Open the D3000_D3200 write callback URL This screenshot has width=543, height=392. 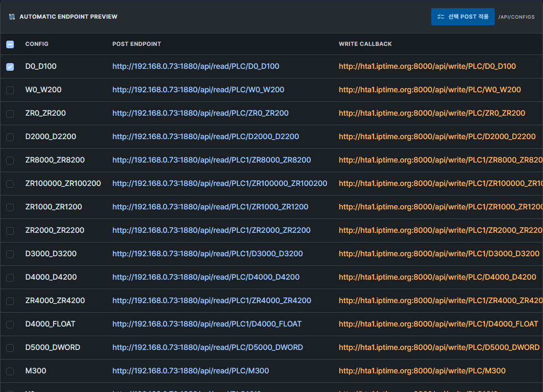click(x=439, y=253)
